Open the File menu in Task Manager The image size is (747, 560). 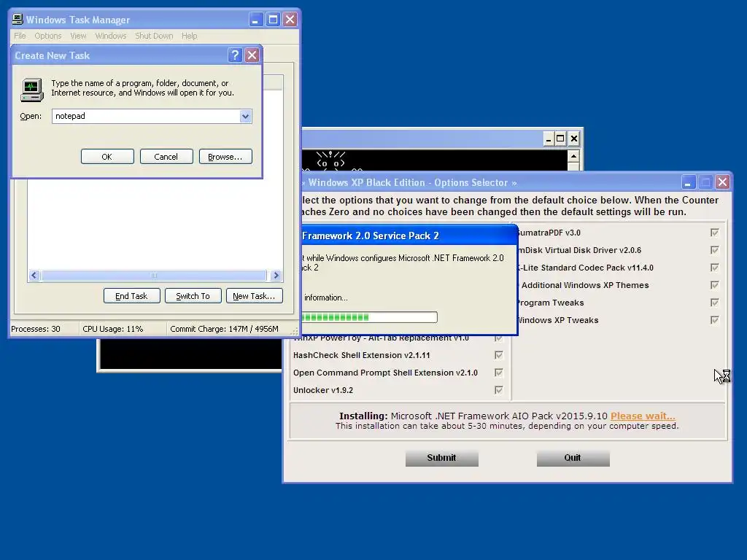(20, 36)
